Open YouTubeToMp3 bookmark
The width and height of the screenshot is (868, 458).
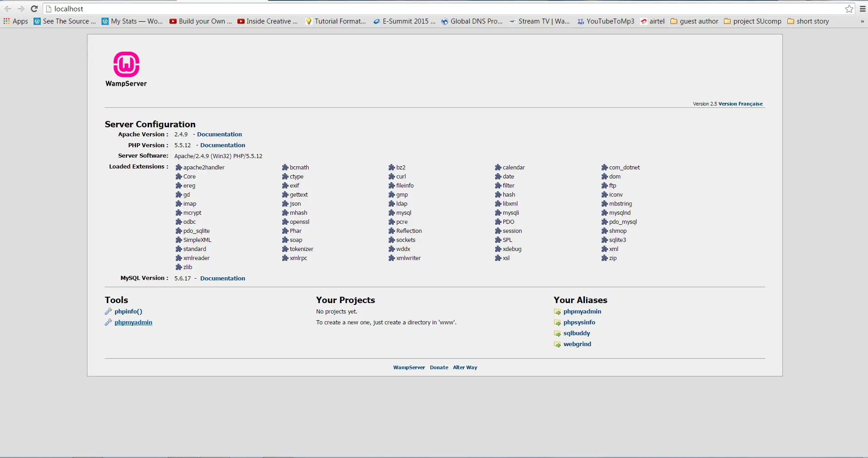coord(606,21)
